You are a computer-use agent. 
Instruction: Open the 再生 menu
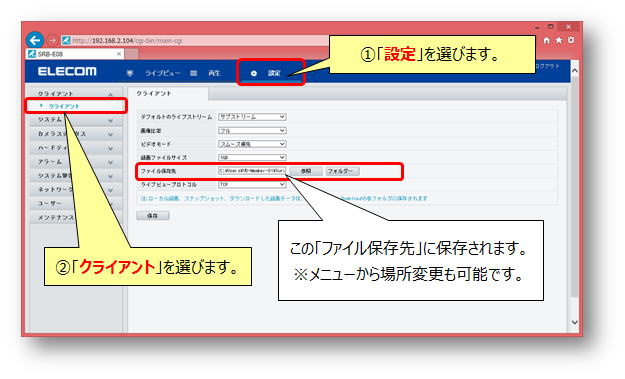point(214,73)
